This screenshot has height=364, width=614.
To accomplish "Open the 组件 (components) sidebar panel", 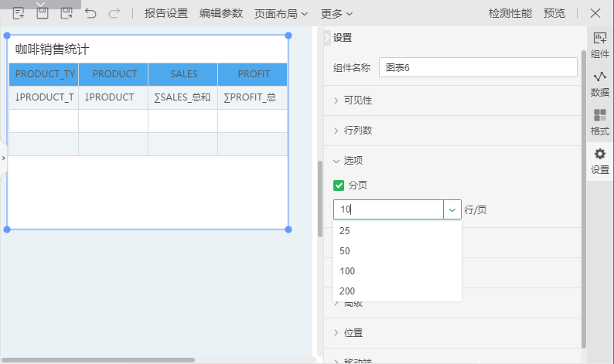I will 600,46.
